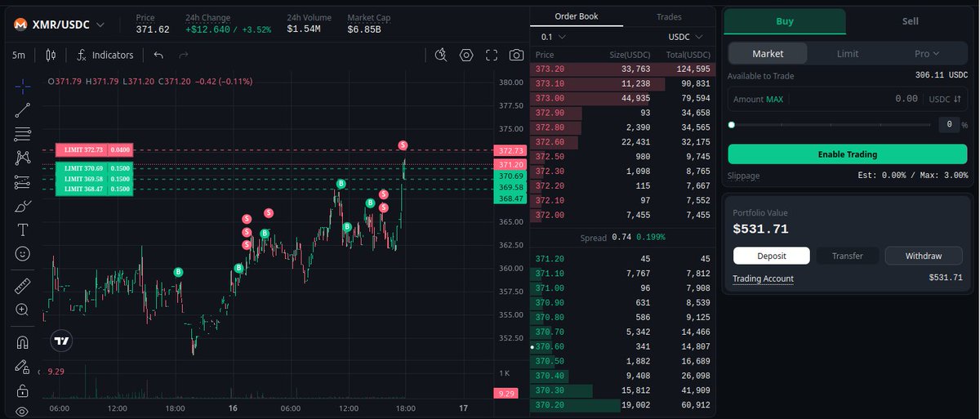Click the Slippage label
This screenshot has width=980, height=419.
[x=743, y=176]
